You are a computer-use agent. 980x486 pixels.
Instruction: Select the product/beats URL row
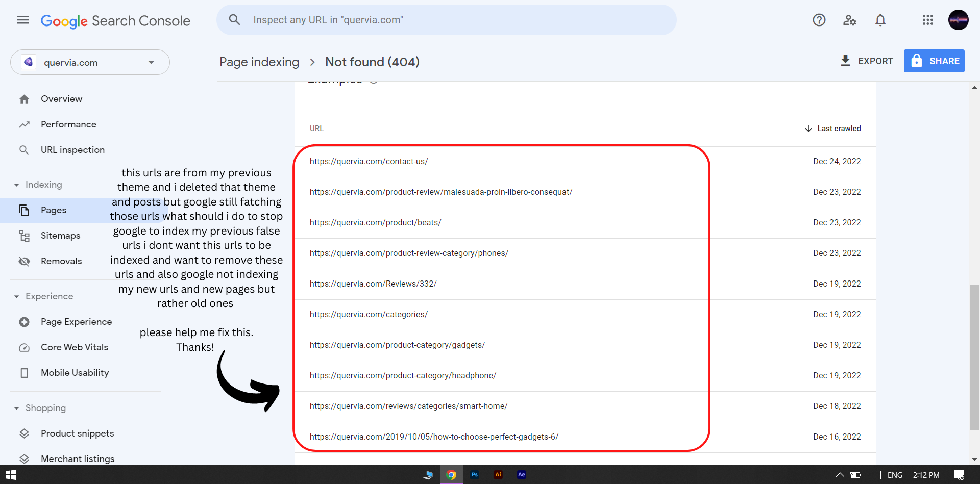pos(585,223)
